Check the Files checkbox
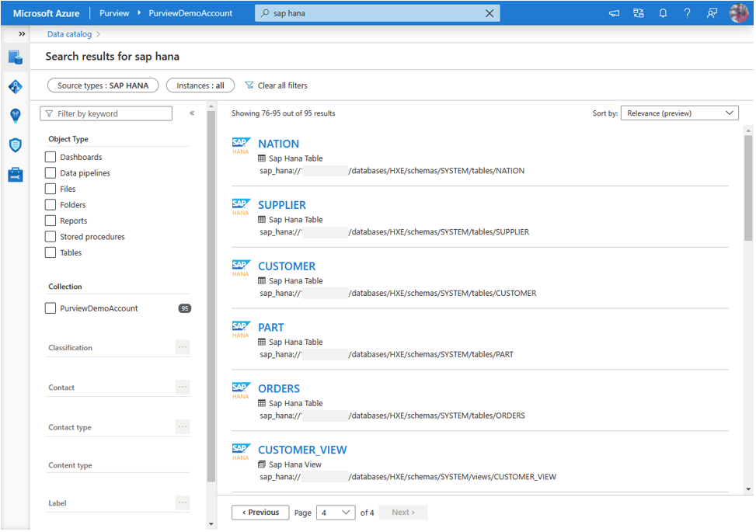This screenshot has height=532, width=756. pyautogui.click(x=51, y=189)
